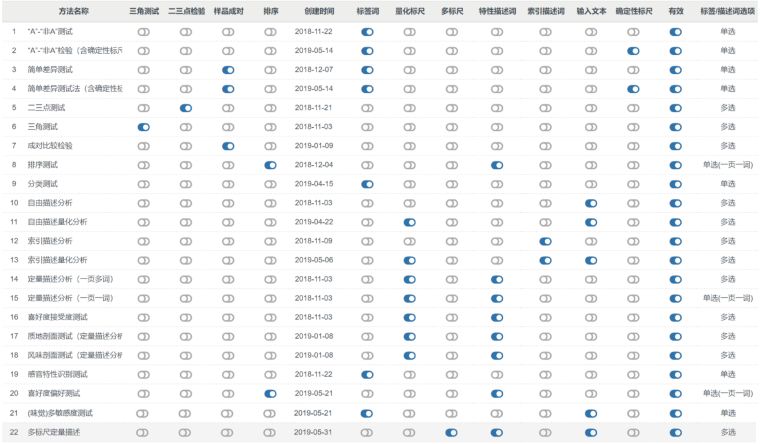760x444 pixels.
Task: Toggle 标签词 switch for 分类测试 row
Action: pyautogui.click(x=367, y=184)
